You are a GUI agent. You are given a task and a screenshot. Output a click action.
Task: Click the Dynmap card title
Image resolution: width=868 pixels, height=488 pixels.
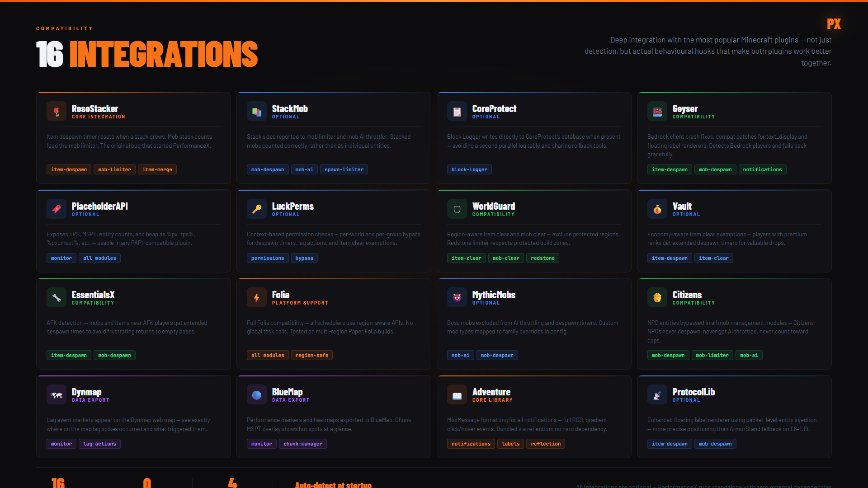pos(86,392)
